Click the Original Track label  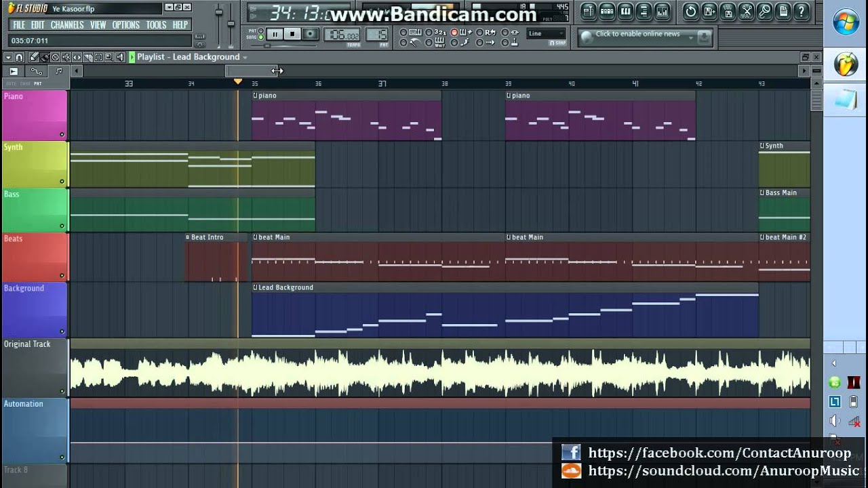[x=27, y=344]
